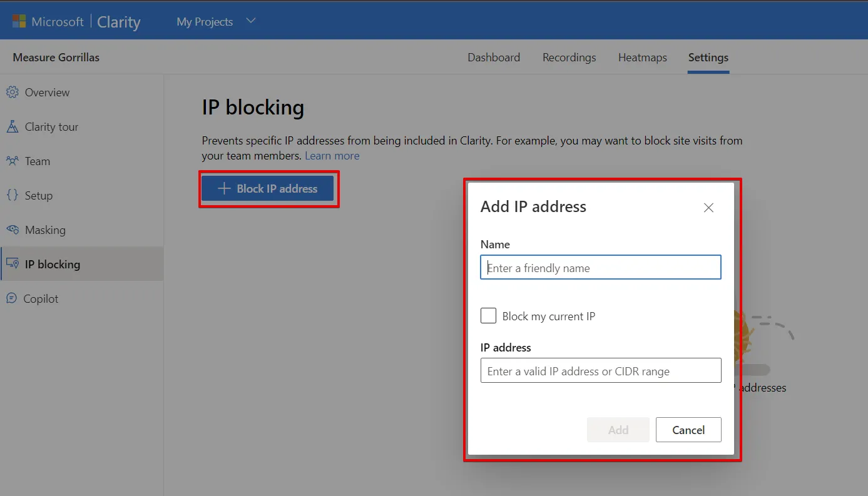The width and height of the screenshot is (868, 496).
Task: Click the IP address field label
Action: pos(506,348)
